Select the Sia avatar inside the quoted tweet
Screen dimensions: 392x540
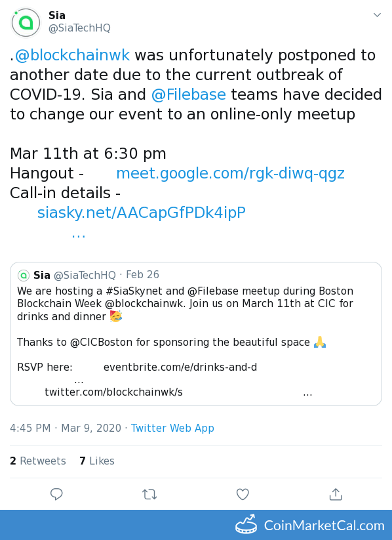[x=24, y=275]
